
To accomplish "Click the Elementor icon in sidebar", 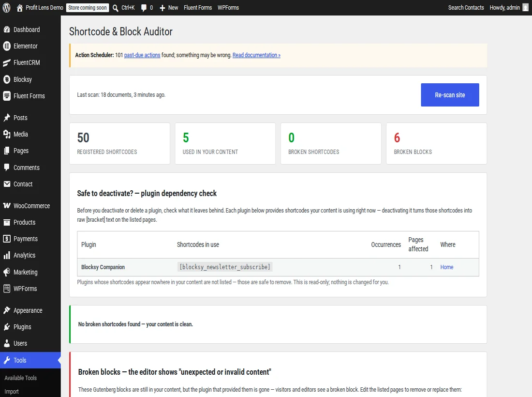I will [7, 46].
